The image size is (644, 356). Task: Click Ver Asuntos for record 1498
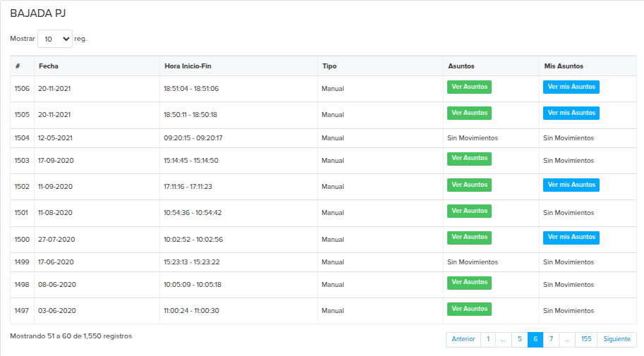(469, 283)
